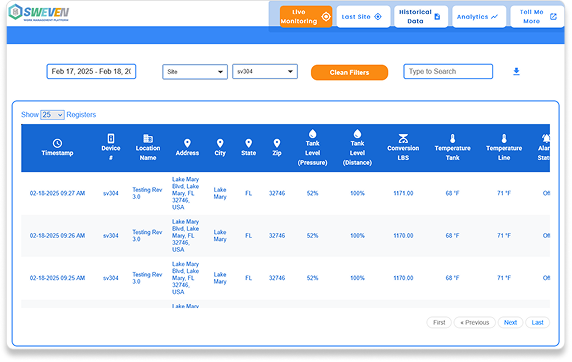Click 71 °F in the 09:25 AM row
The height and width of the screenshot is (362, 572).
(504, 278)
